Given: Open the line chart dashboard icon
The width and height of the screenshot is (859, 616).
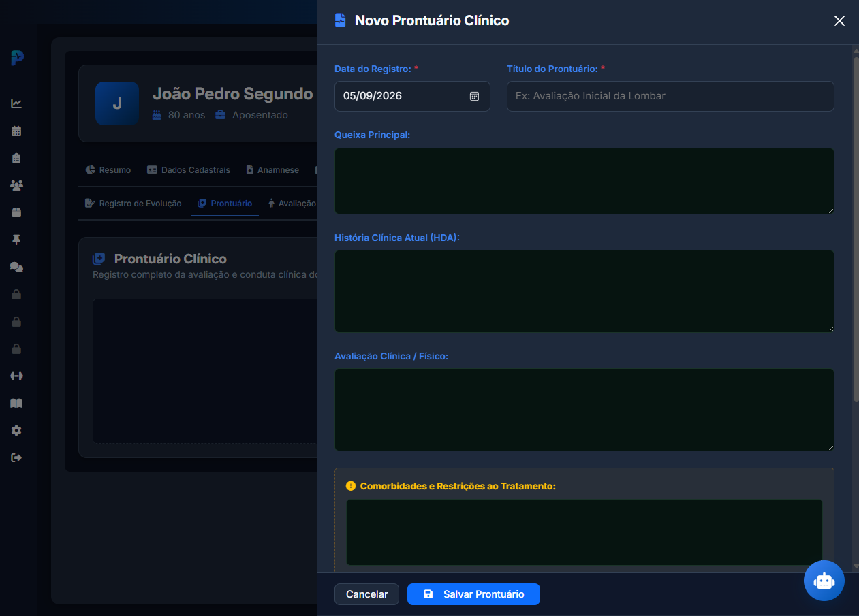Looking at the screenshot, I should (x=16, y=103).
